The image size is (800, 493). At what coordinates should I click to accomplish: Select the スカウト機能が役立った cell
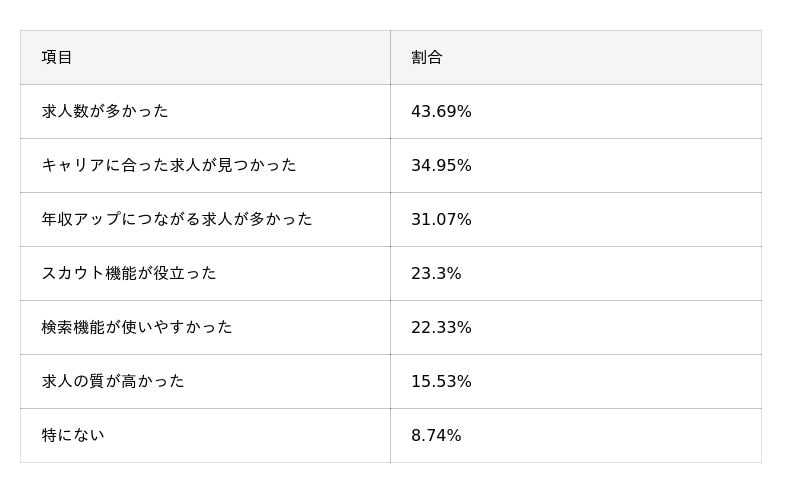pos(129,274)
